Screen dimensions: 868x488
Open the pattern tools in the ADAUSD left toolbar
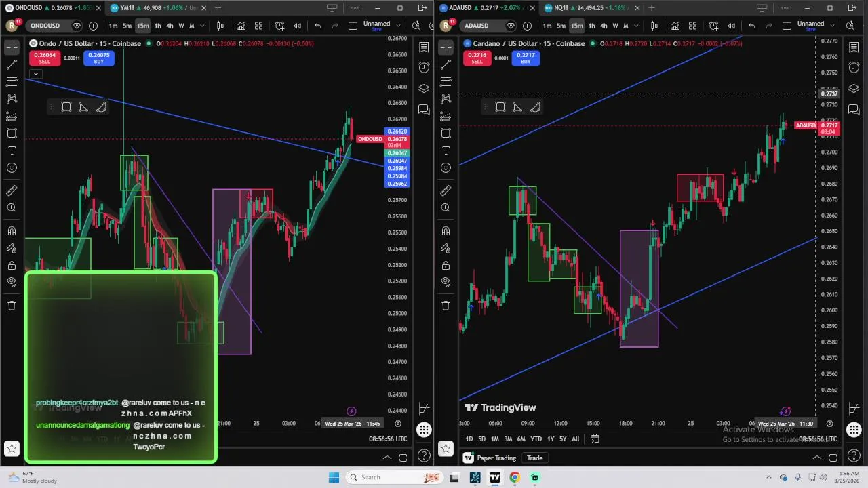pyautogui.click(x=446, y=99)
